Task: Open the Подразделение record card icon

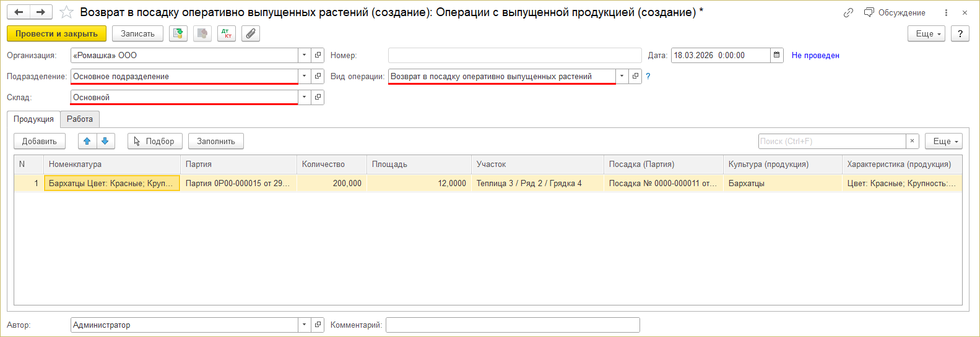Action: click(x=318, y=76)
